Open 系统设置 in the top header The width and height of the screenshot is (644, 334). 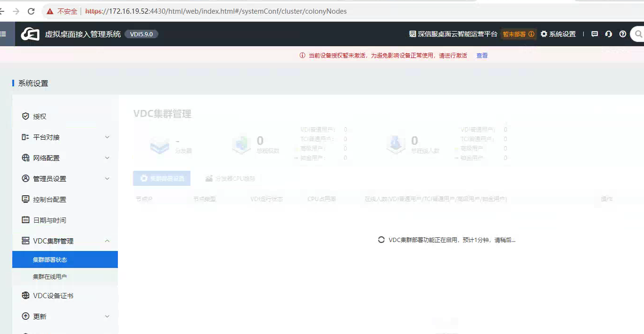click(558, 34)
